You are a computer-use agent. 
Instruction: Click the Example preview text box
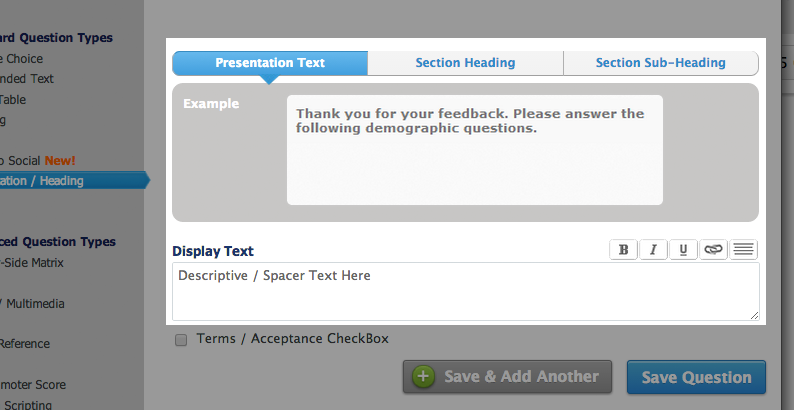[474, 150]
